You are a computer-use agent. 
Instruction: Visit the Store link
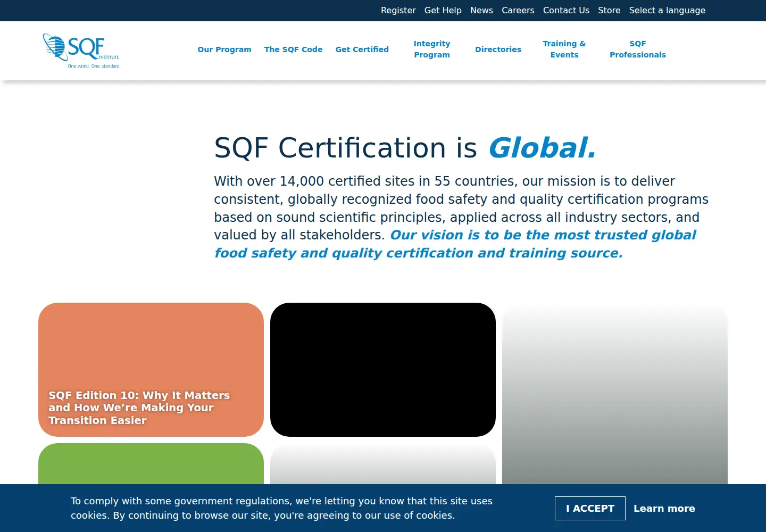pyautogui.click(x=609, y=10)
